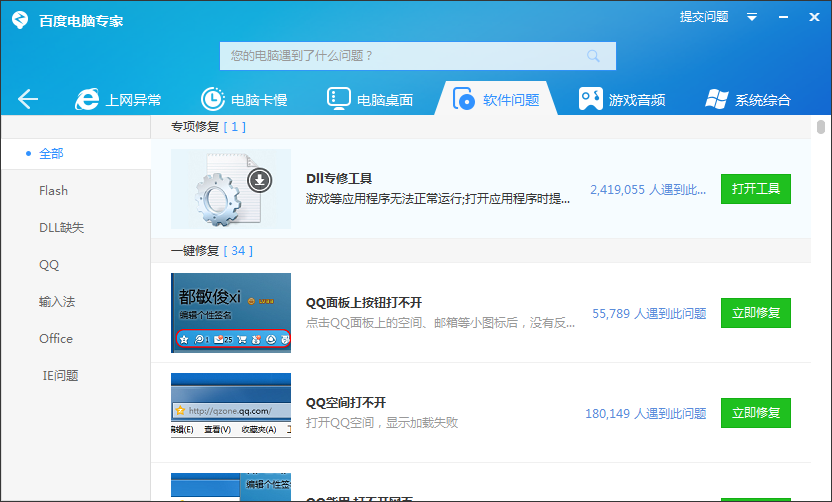The height and width of the screenshot is (502, 832).
Task: Click the Baidu PC Expert logo icon
Action: pyautogui.click(x=18, y=18)
